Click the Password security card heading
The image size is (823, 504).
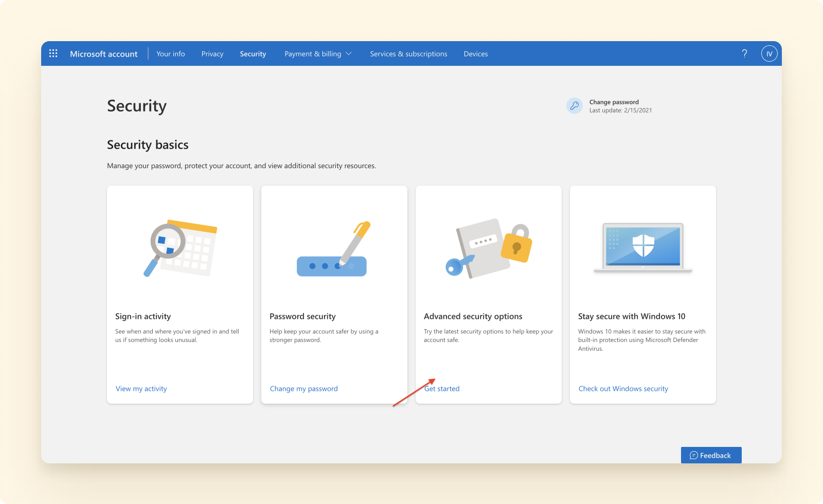point(302,316)
